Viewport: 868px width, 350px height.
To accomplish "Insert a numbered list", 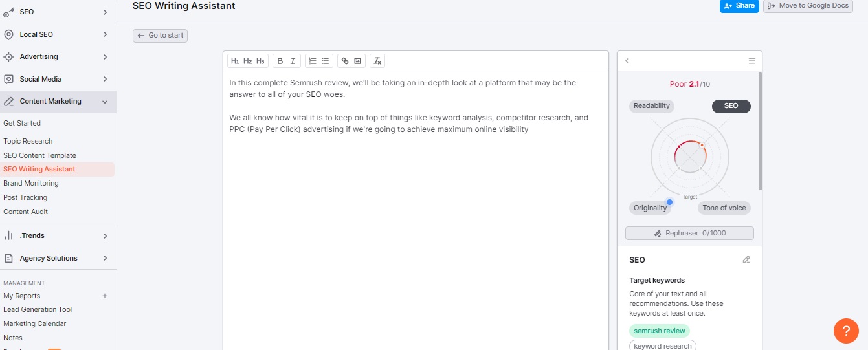I will [313, 61].
